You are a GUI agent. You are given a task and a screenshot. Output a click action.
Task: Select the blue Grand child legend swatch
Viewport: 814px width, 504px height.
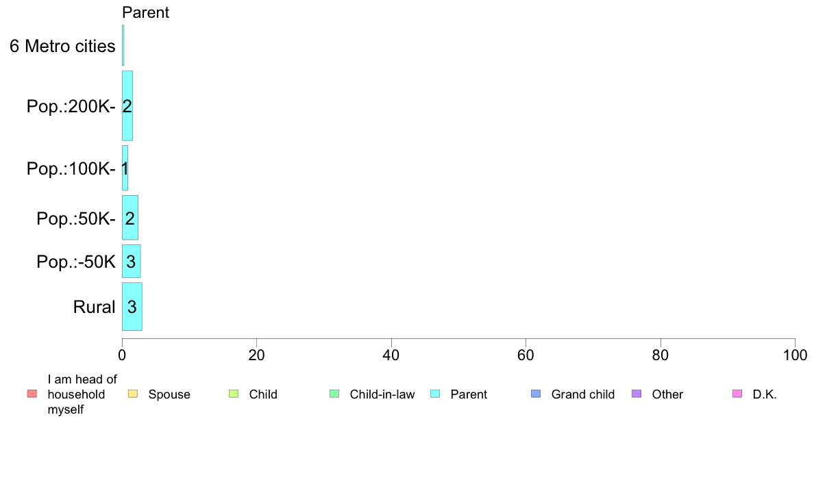pos(536,394)
